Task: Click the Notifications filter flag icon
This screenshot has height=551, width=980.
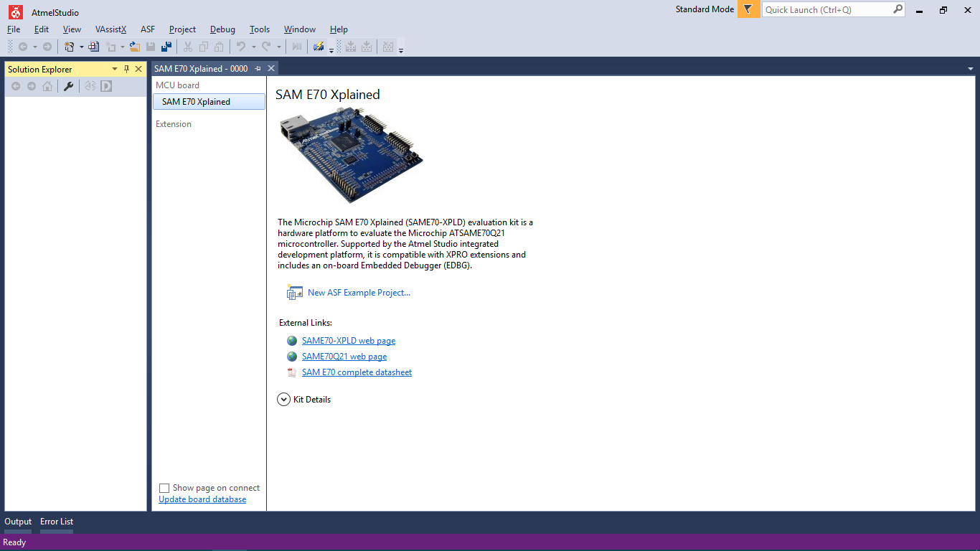Action: point(748,9)
